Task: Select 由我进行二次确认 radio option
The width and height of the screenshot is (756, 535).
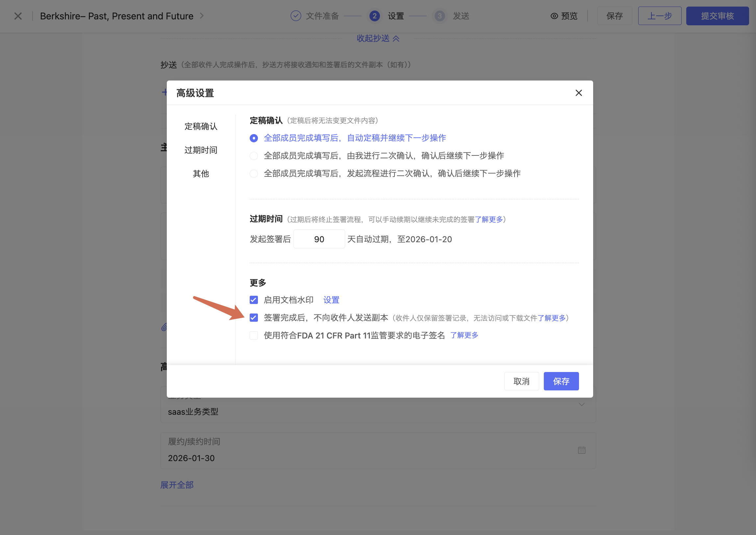Action: point(254,156)
